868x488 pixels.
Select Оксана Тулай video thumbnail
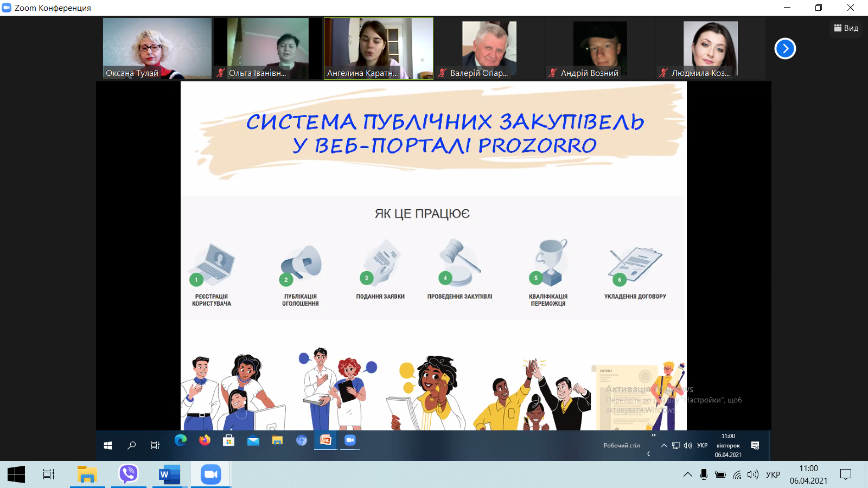tap(157, 48)
